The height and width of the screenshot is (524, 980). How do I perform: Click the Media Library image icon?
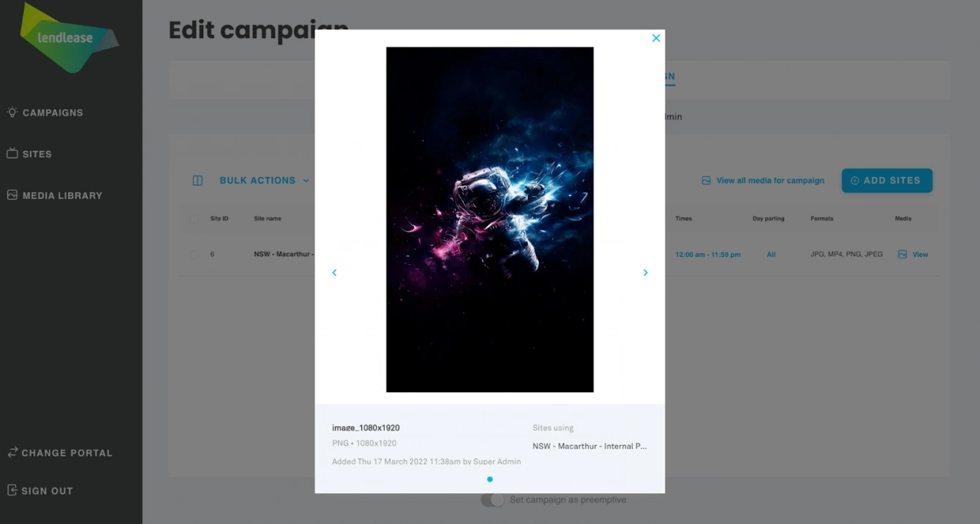(x=12, y=195)
